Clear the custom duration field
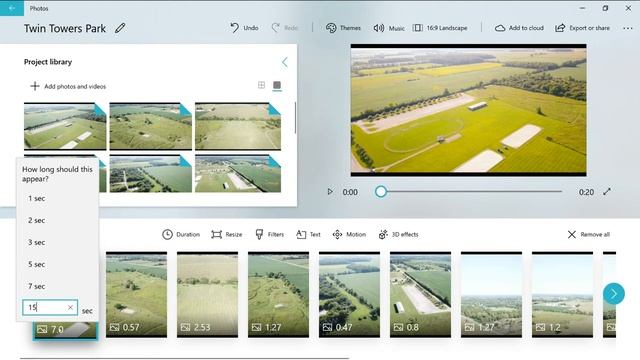Image resolution: width=640 pixels, height=360 pixels. [70, 307]
